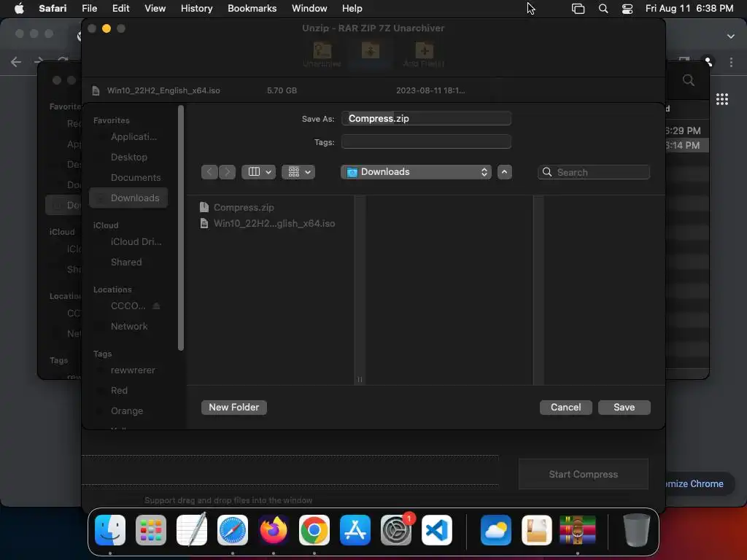The image size is (747, 560).
Task: Select Downloads in the dialog sidebar
Action: (x=128, y=198)
